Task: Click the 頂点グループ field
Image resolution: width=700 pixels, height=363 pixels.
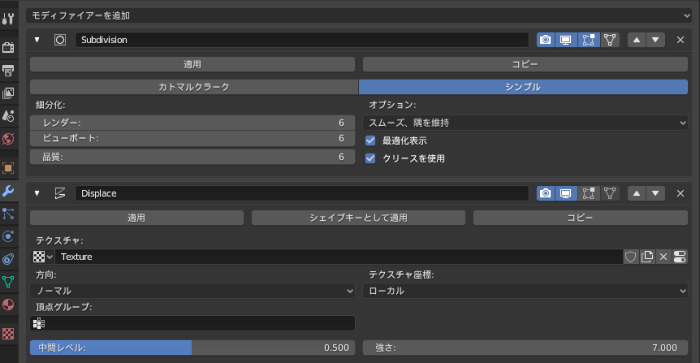Action: 192,323
